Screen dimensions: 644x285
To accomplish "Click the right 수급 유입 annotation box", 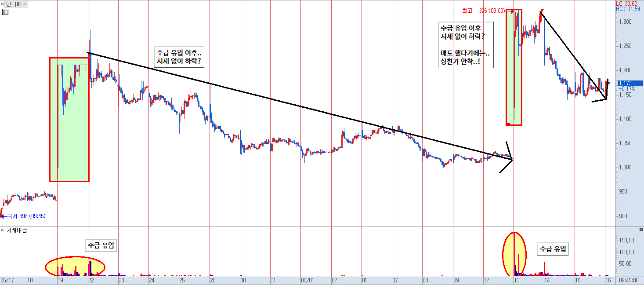I will [553, 249].
